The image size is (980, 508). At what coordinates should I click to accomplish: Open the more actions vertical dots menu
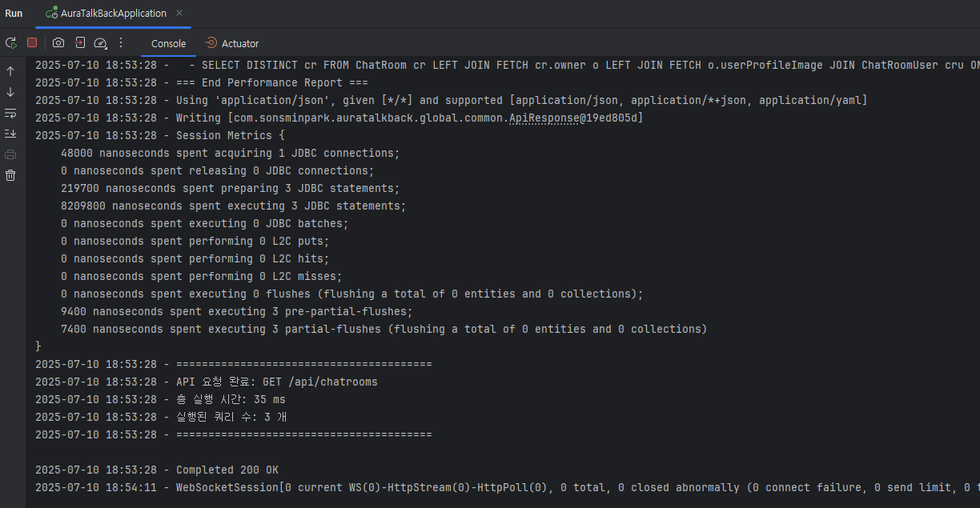[121, 42]
